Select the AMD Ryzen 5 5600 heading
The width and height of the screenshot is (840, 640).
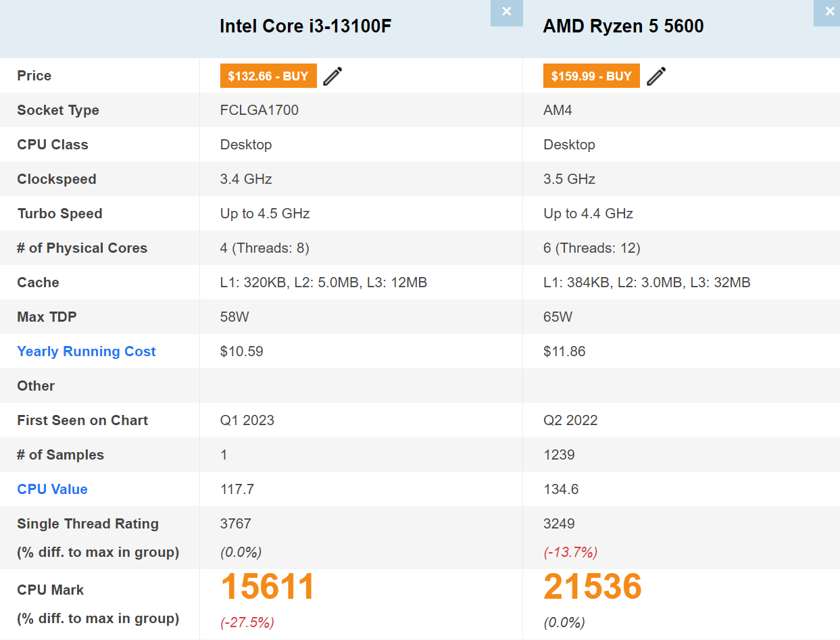[x=624, y=26]
